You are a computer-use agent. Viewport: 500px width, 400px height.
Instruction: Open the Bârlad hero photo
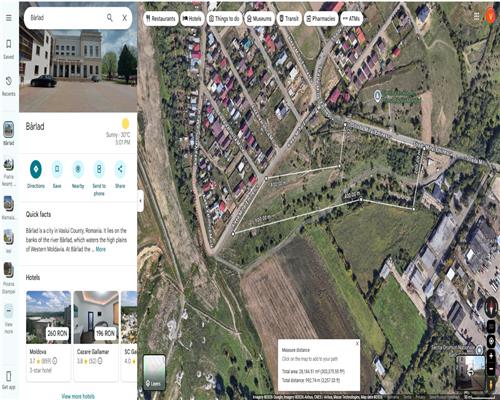point(78,70)
